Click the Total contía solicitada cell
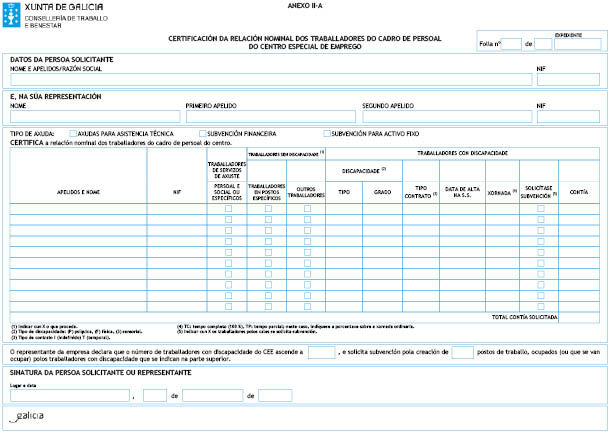The width and height of the screenshot is (610, 433). pos(578,316)
